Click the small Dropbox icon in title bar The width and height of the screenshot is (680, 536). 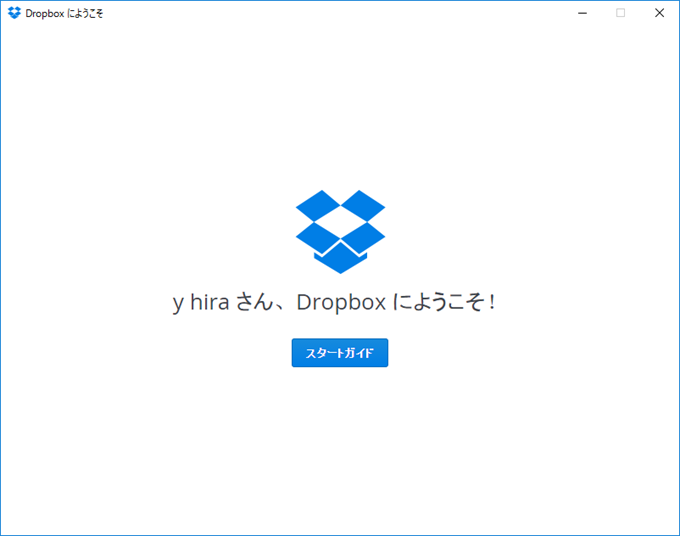pos(14,13)
